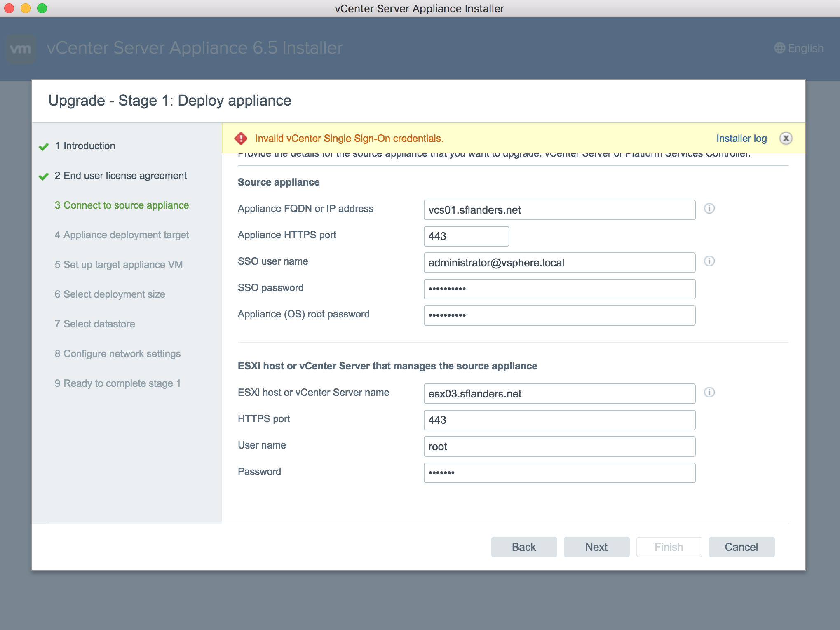Click the Next button
Image resolution: width=840 pixels, height=630 pixels.
tap(596, 547)
